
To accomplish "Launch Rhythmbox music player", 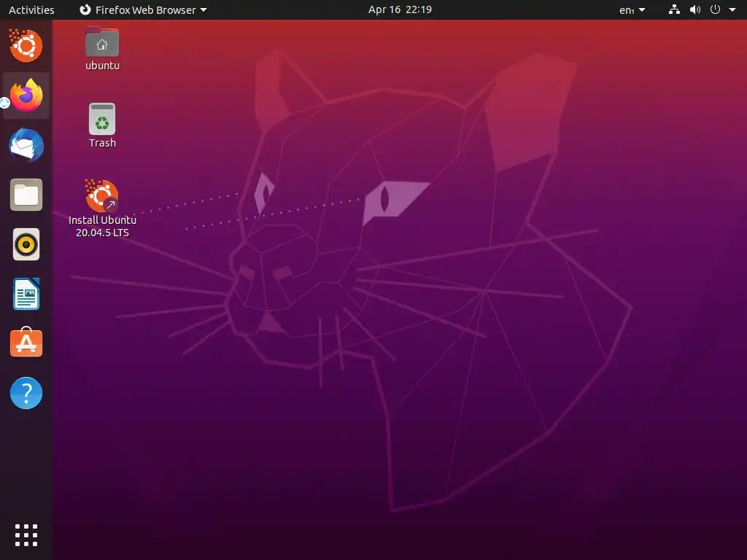I will click(26, 244).
